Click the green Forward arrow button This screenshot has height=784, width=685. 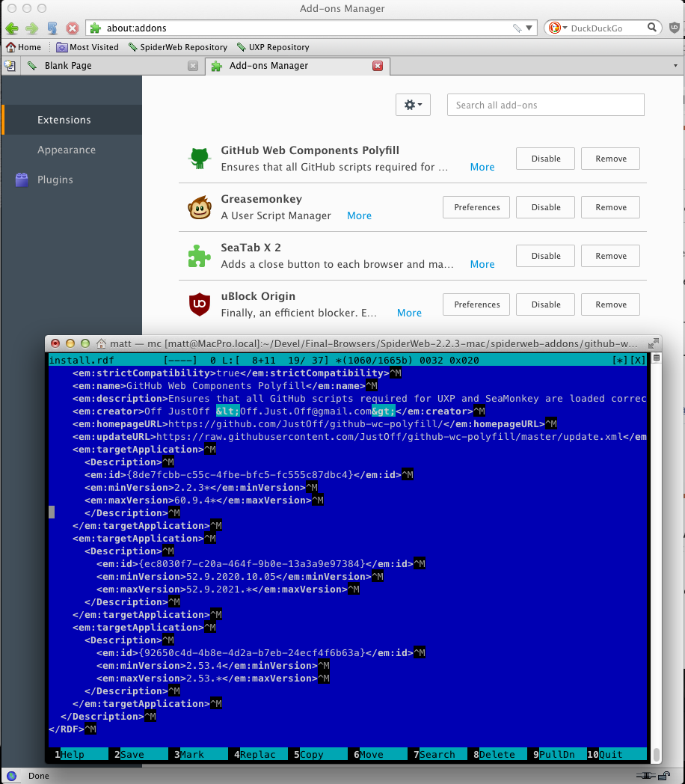32,28
